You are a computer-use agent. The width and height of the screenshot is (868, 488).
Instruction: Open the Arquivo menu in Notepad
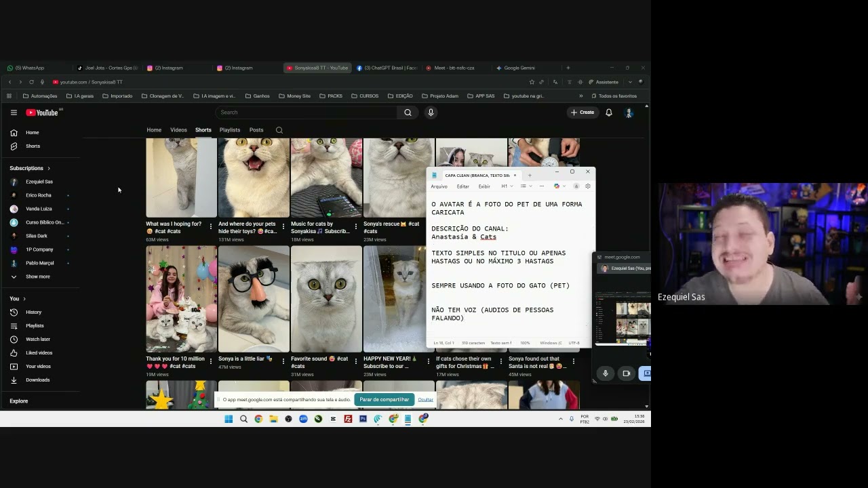click(x=439, y=186)
